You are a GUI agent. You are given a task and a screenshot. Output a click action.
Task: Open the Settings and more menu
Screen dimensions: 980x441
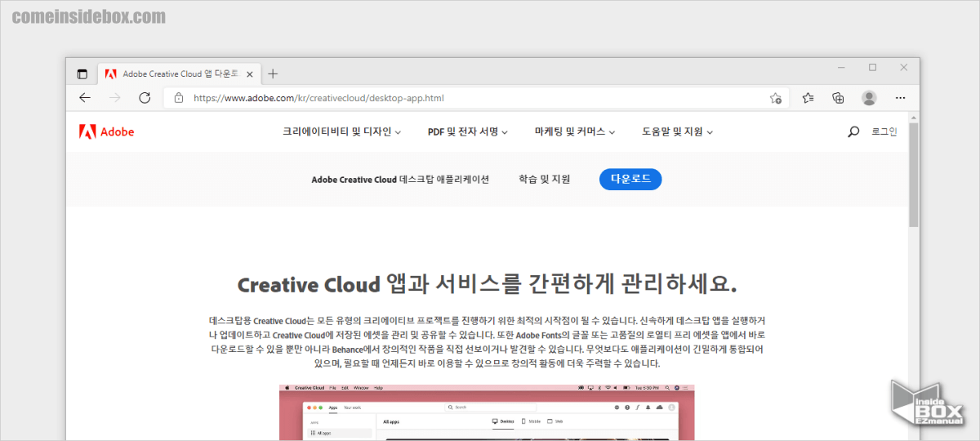[900, 98]
